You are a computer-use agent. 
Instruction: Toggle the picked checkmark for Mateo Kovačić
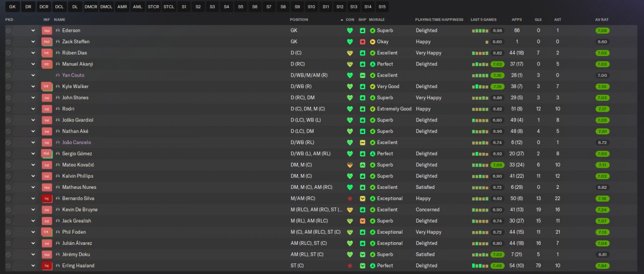8,165
